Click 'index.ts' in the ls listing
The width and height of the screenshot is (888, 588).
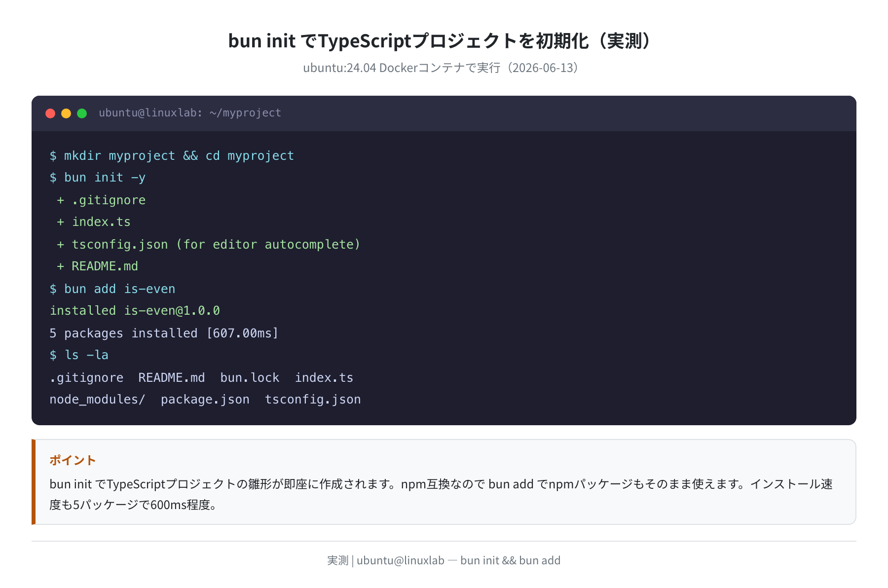[324, 378]
